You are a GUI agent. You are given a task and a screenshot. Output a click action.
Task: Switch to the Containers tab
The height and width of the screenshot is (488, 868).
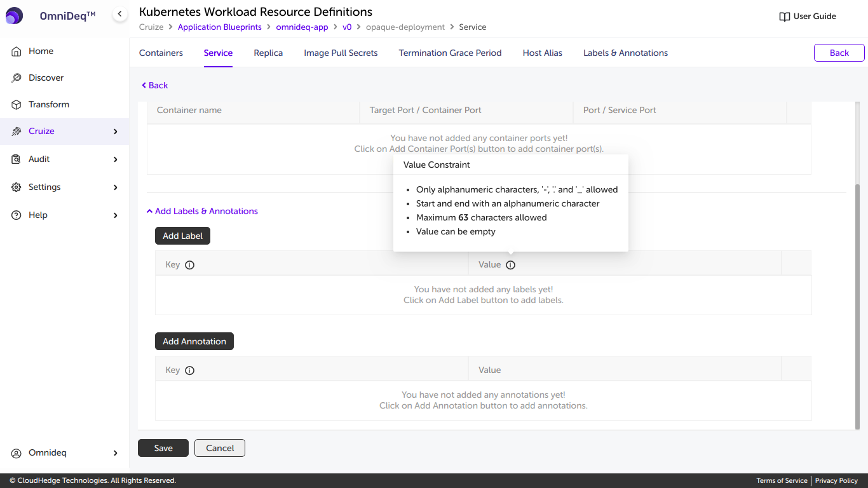161,53
